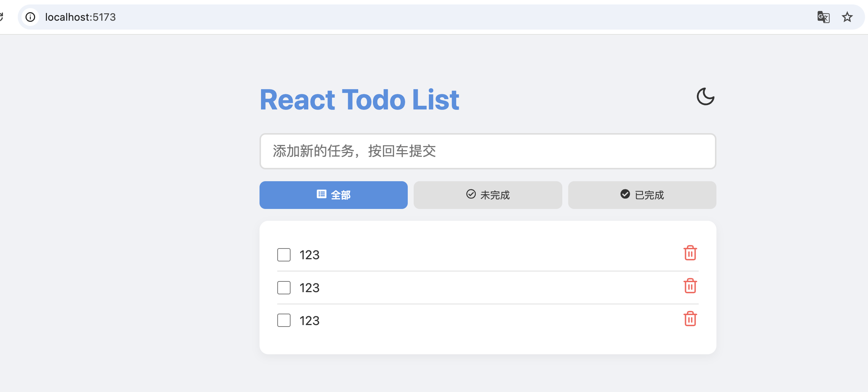The image size is (868, 392).
Task: Click the trash icon on the second task
Action: 690,286
